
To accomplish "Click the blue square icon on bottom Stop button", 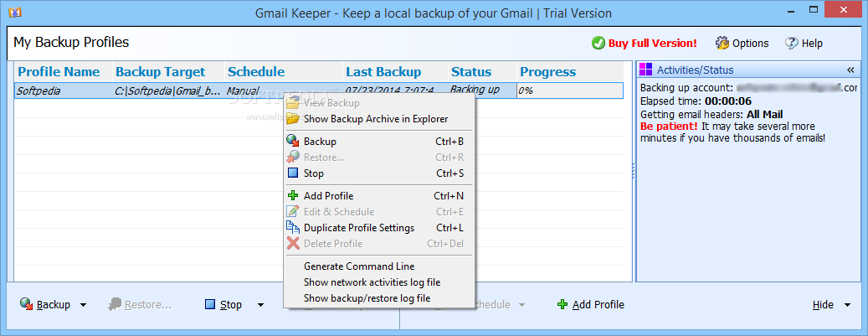I will [210, 304].
